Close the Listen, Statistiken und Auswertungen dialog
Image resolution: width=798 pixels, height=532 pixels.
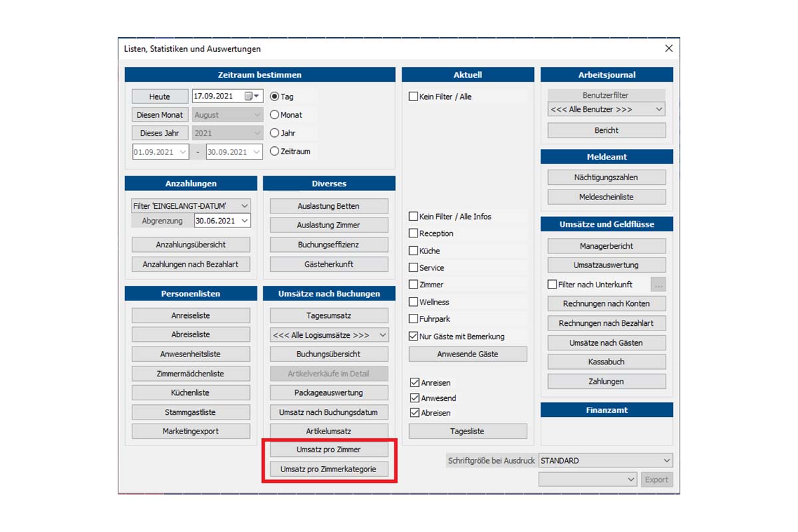point(669,49)
